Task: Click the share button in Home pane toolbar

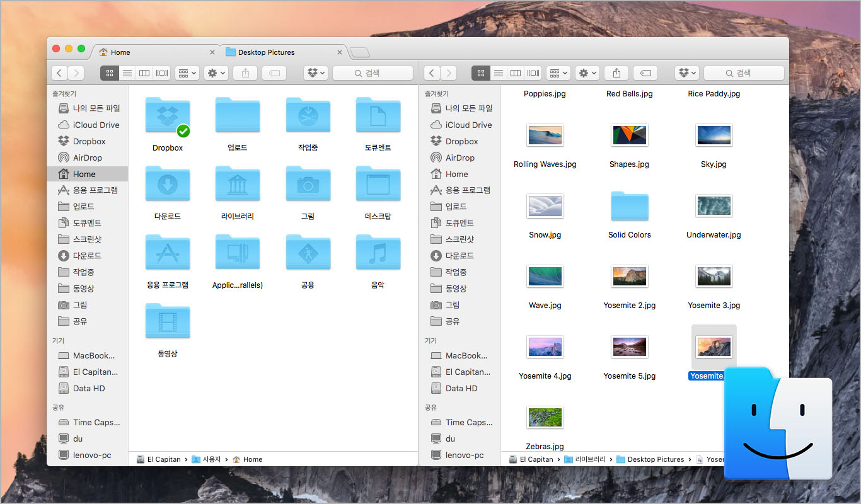Action: [245, 73]
